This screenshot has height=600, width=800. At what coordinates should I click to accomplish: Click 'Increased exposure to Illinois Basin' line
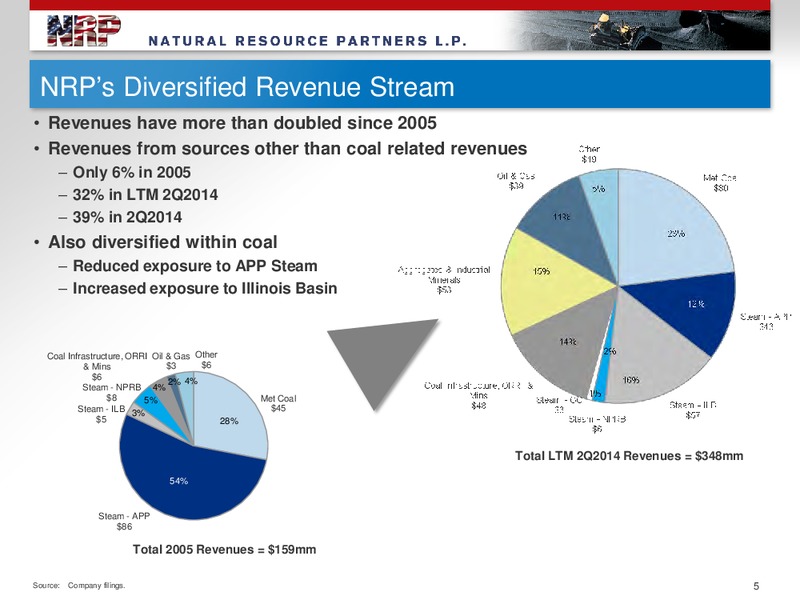[x=205, y=288]
